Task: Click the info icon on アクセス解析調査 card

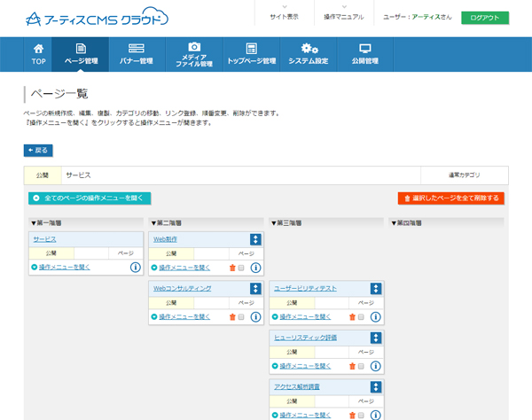Action: (x=376, y=415)
